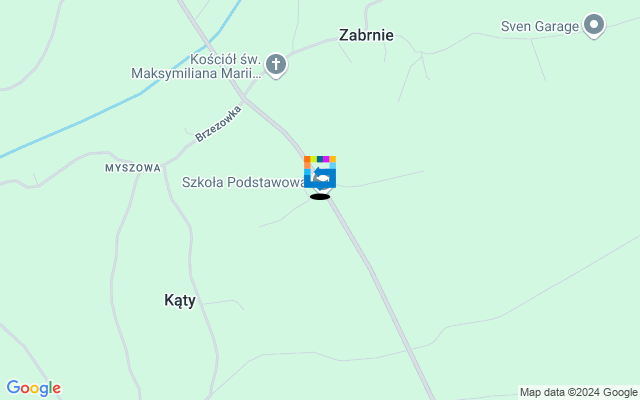Click the road junction beside MYSZOWA label
Viewport: 640px width, 400px height.
pyautogui.click(x=164, y=165)
